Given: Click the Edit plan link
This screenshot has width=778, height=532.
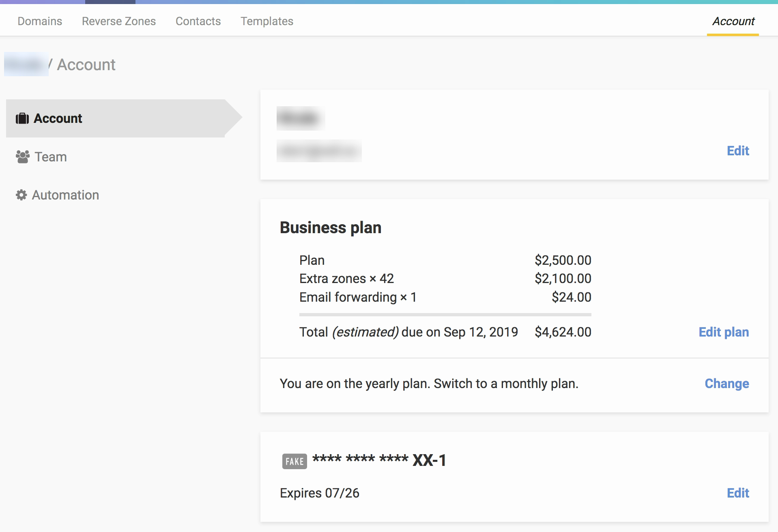Looking at the screenshot, I should [x=724, y=332].
